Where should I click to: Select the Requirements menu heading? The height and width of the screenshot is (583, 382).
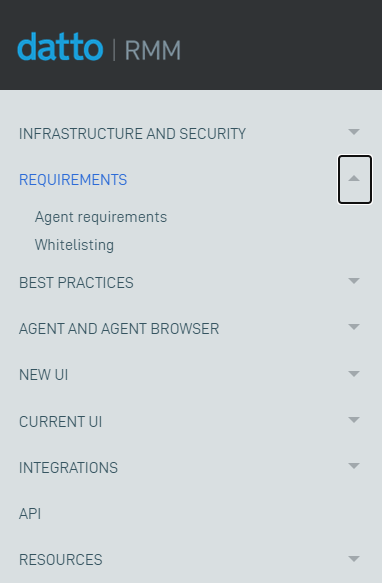[x=73, y=180]
